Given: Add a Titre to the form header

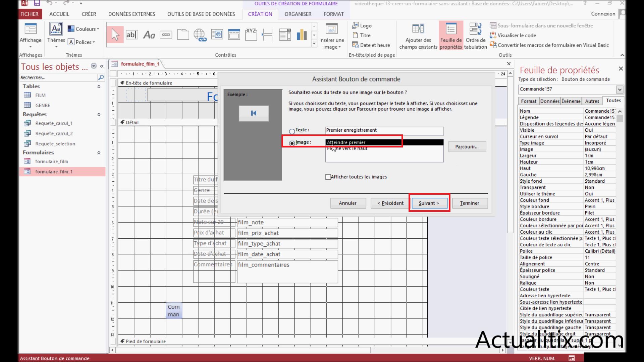Looking at the screenshot, I should pos(362,35).
